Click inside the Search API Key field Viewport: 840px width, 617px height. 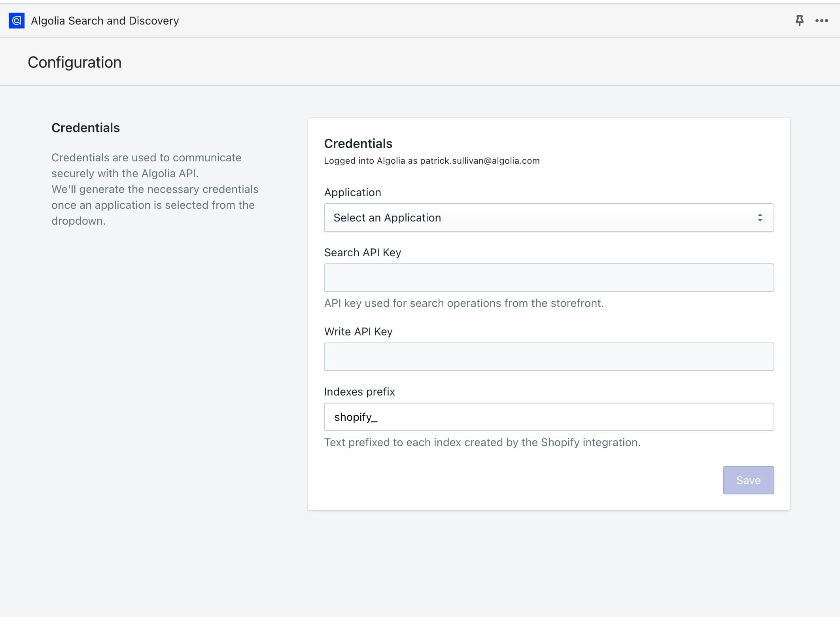pyautogui.click(x=549, y=278)
